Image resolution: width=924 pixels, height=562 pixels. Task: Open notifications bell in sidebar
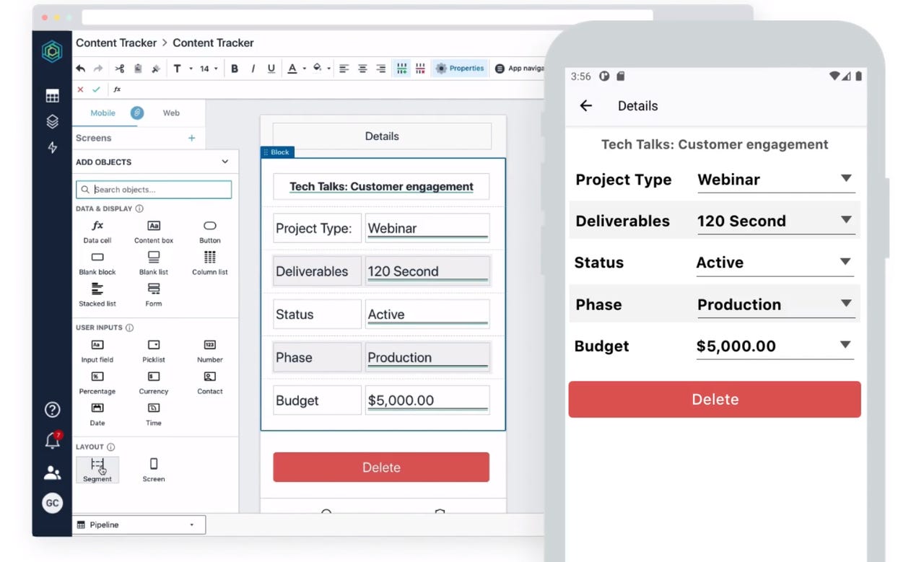coord(52,441)
